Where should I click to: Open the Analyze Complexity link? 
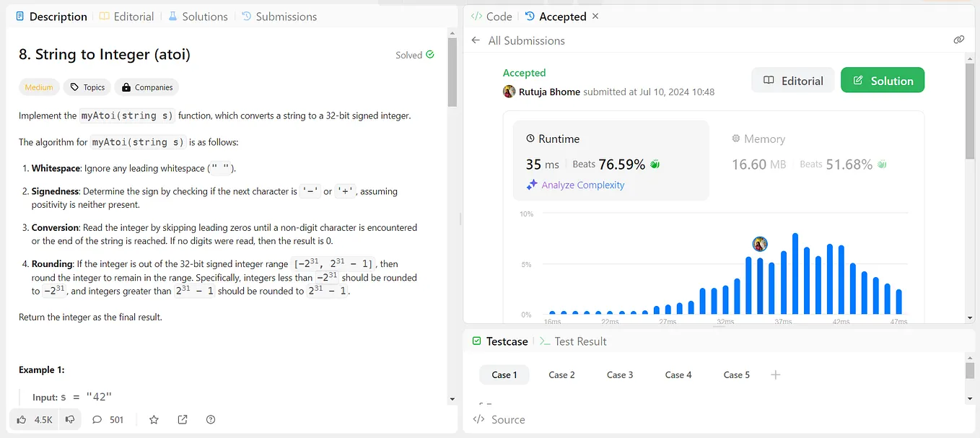575,185
